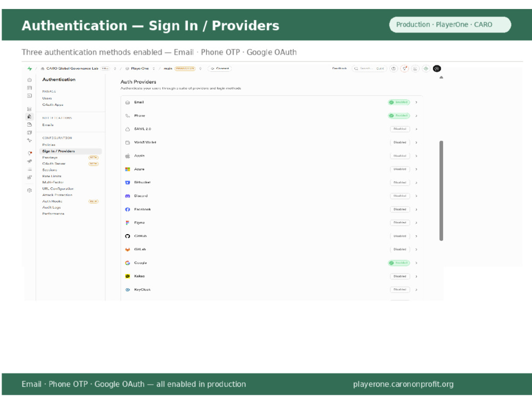The height and width of the screenshot is (399, 532).
Task: Expand the KeyCloak row chevron
Action: click(x=417, y=290)
